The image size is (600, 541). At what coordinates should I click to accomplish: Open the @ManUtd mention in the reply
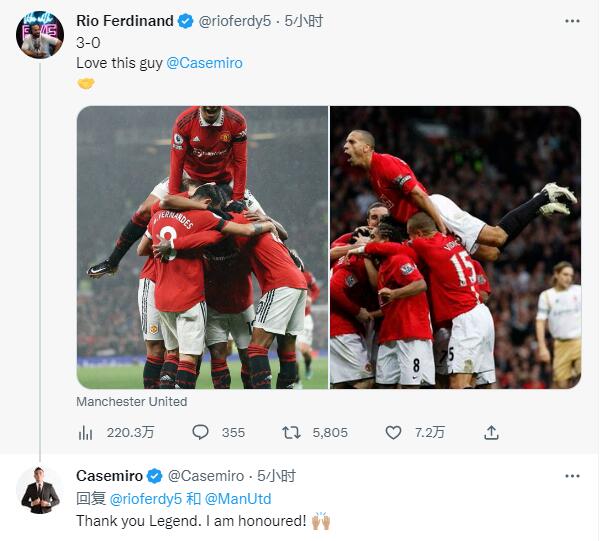238,499
